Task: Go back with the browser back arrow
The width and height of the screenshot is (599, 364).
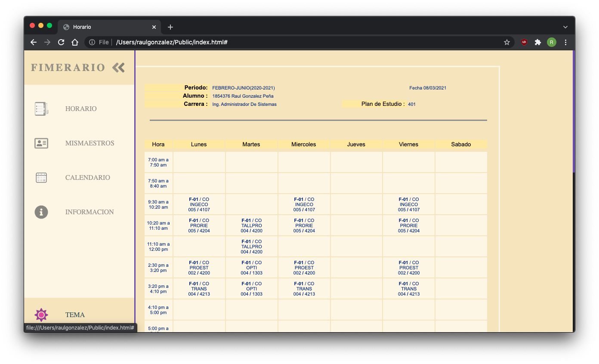Action: click(34, 42)
